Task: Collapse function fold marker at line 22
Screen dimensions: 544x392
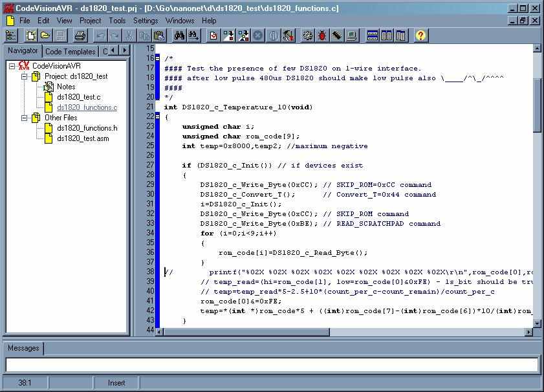Action: tap(158, 116)
